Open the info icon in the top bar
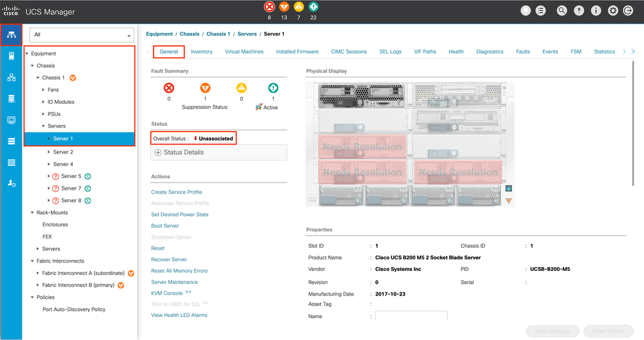644x340 pixels. 596,11
